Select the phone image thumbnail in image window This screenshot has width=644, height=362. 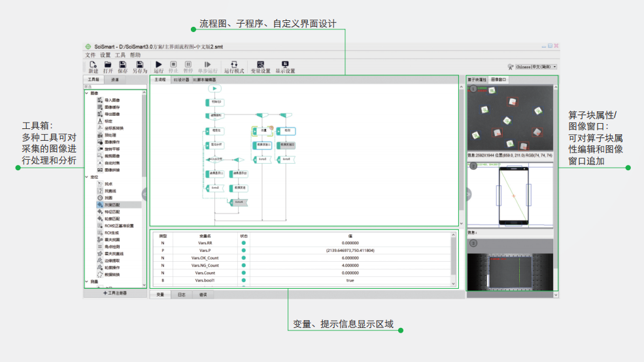(513, 196)
